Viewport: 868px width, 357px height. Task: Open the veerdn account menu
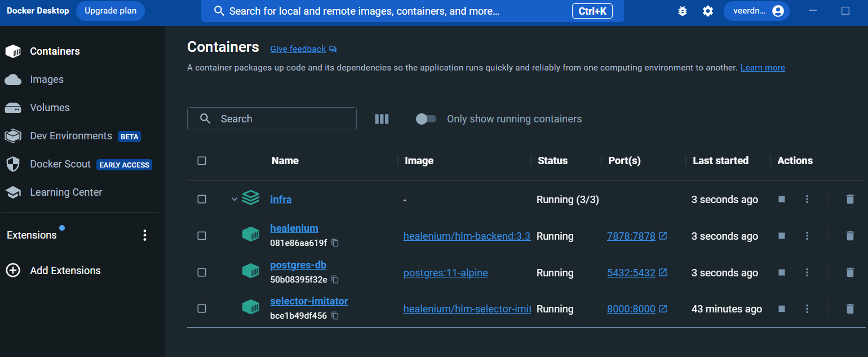click(756, 11)
